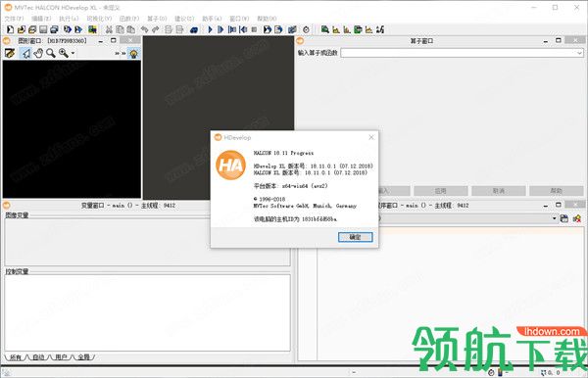
Task: Click the clock icon in status bar
Action: (491, 373)
